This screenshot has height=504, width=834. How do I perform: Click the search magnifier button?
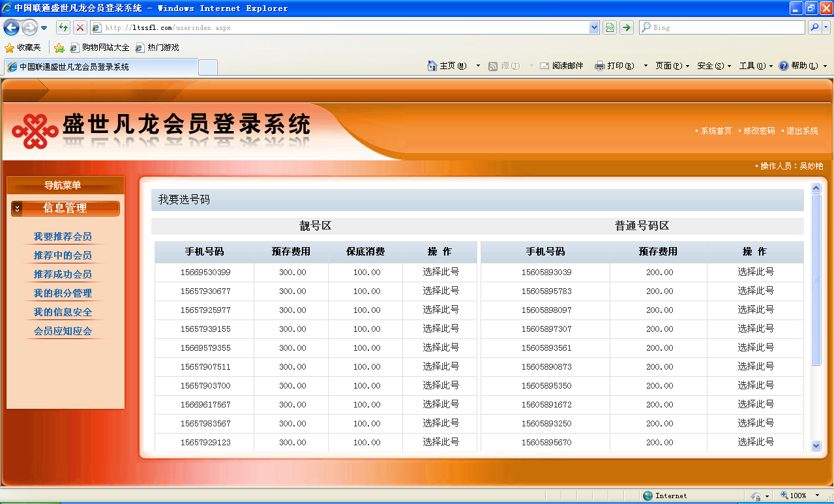click(814, 27)
